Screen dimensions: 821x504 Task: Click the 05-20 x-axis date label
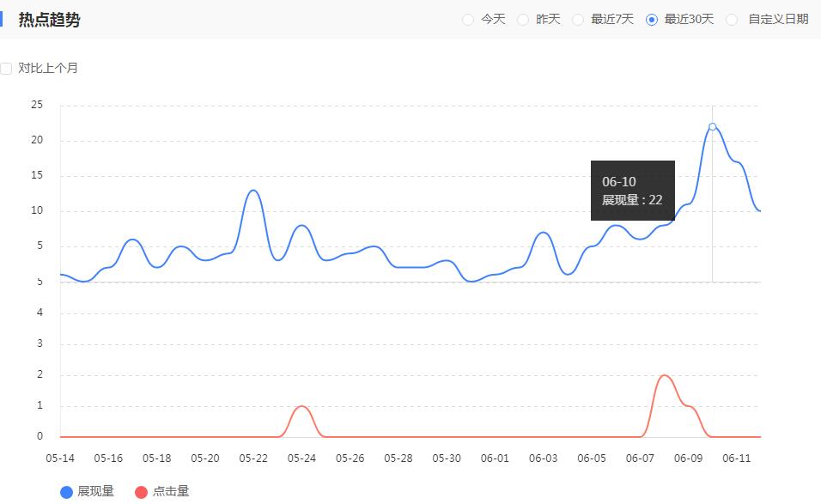pos(205,458)
